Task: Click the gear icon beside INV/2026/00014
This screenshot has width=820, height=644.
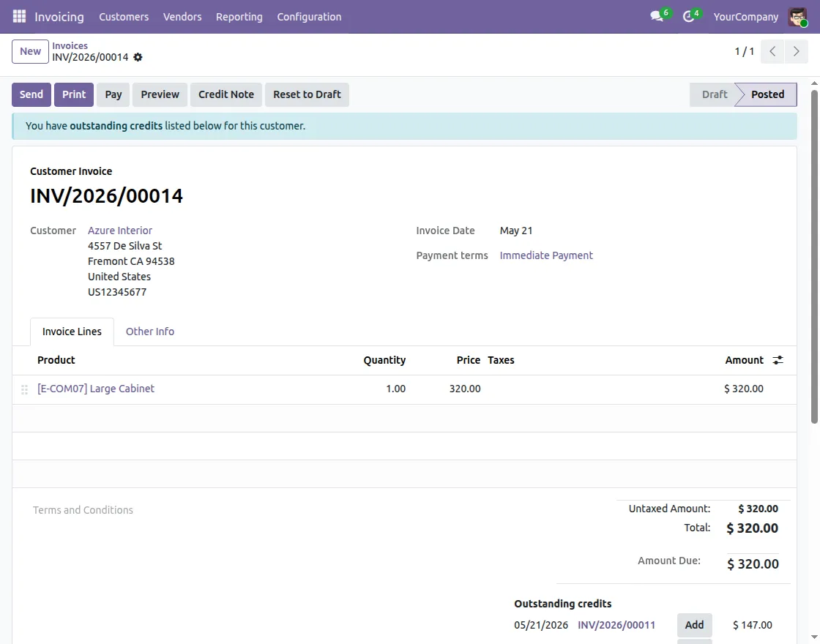Action: click(x=138, y=57)
